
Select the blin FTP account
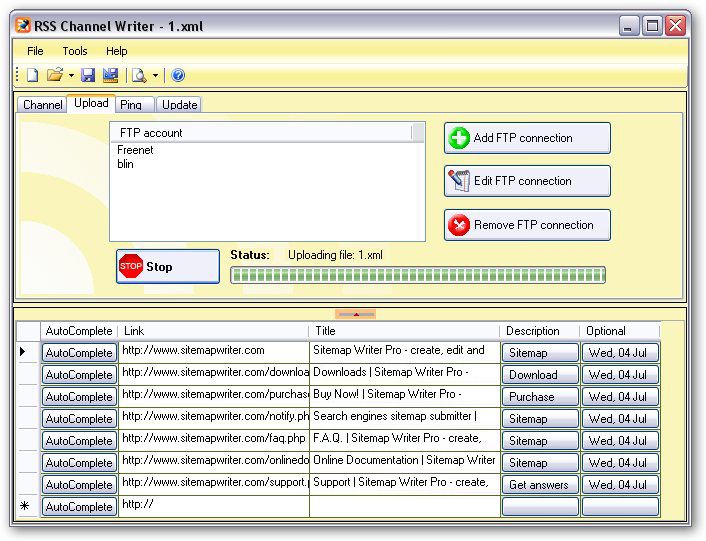[x=125, y=164]
